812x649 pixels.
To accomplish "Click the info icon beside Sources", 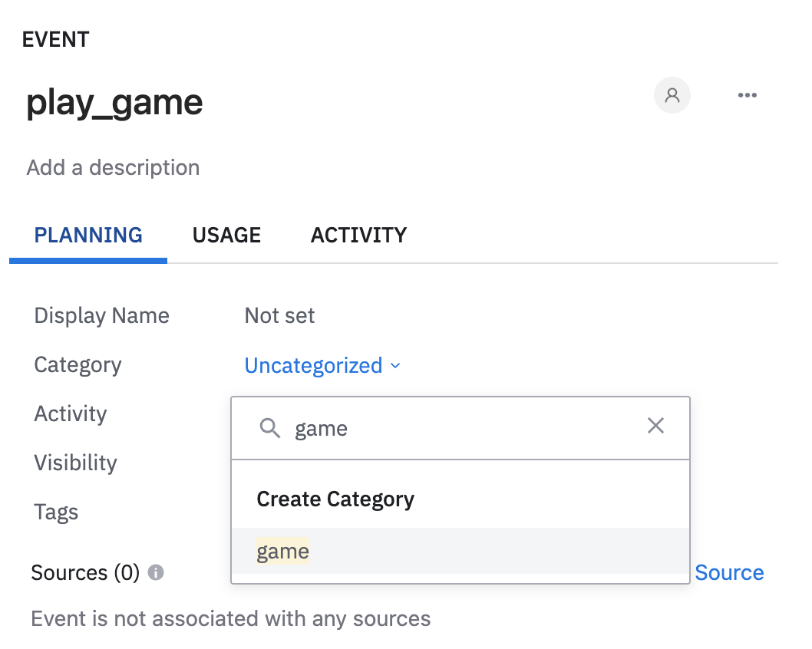I will [x=156, y=572].
